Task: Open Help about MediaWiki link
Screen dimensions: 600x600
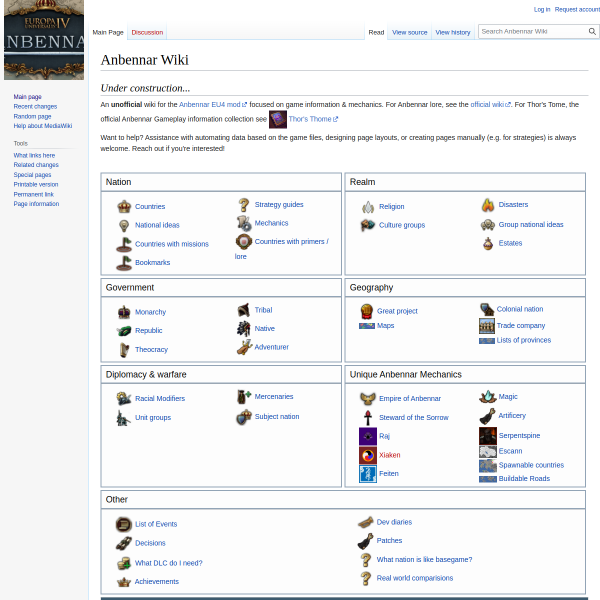Action: click(43, 126)
